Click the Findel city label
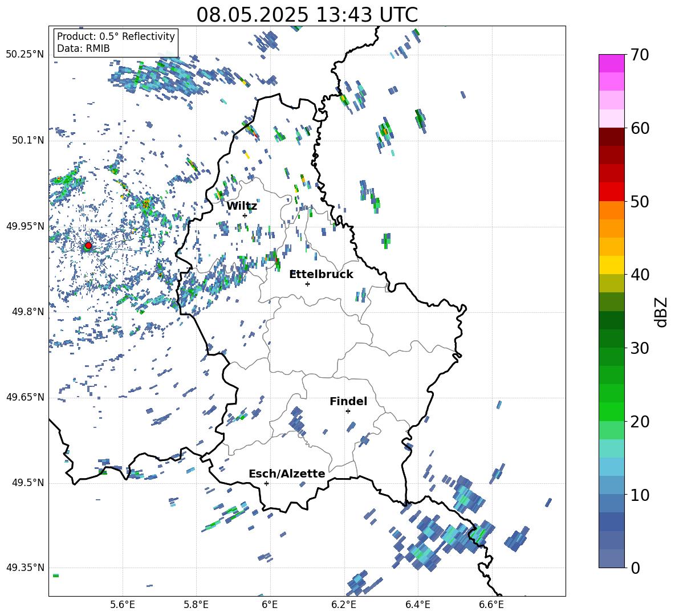 [x=348, y=401]
